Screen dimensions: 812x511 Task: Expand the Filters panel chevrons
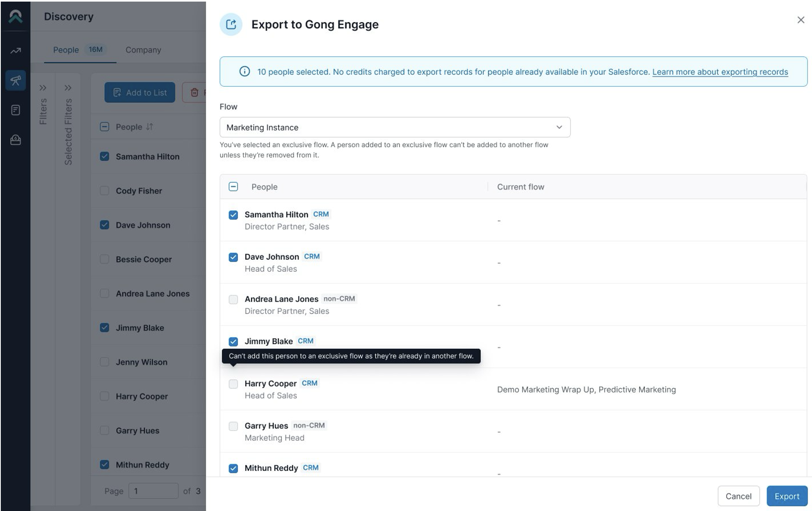pyautogui.click(x=43, y=88)
